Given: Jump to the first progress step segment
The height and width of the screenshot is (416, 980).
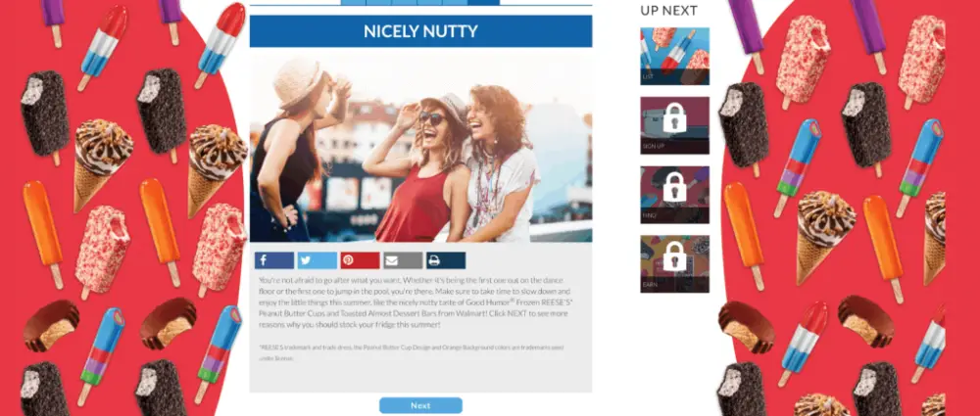Looking at the screenshot, I should point(353,3).
